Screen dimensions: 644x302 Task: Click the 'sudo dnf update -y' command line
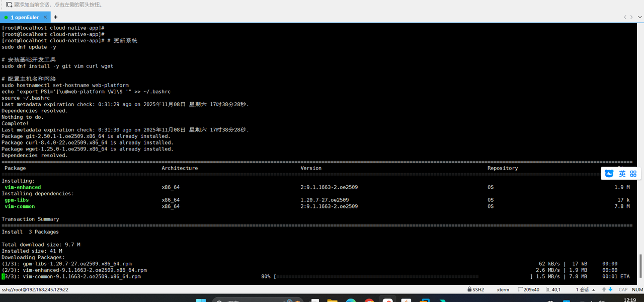coord(29,47)
